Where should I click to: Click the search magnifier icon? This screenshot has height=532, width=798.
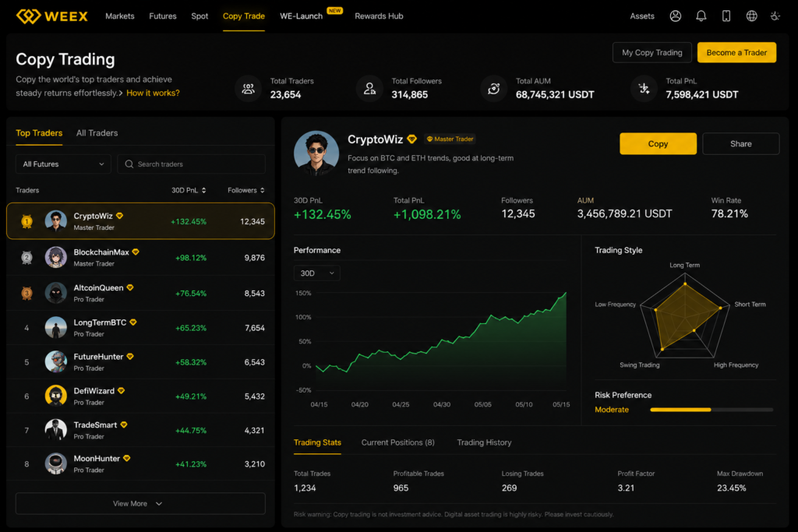[x=129, y=164]
